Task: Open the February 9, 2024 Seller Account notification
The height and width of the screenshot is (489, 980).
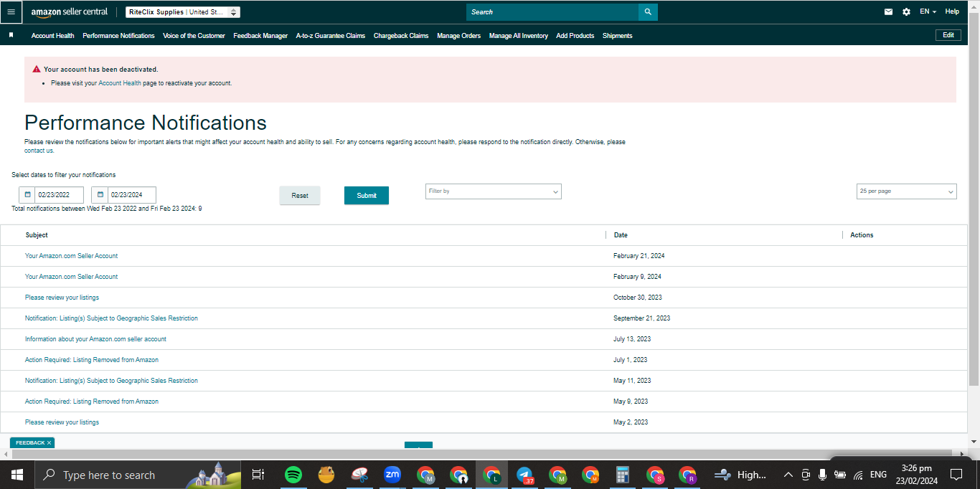Action: [x=72, y=277]
